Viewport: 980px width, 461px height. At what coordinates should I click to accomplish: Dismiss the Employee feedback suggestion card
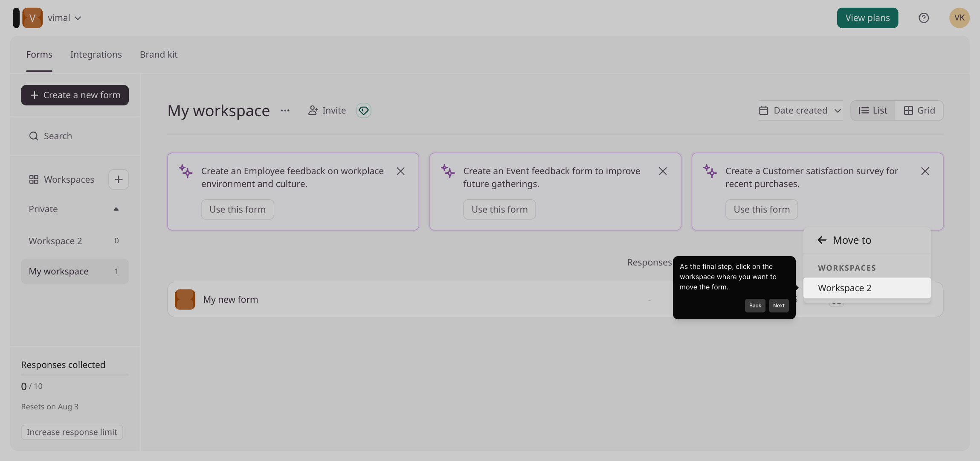coord(400,171)
